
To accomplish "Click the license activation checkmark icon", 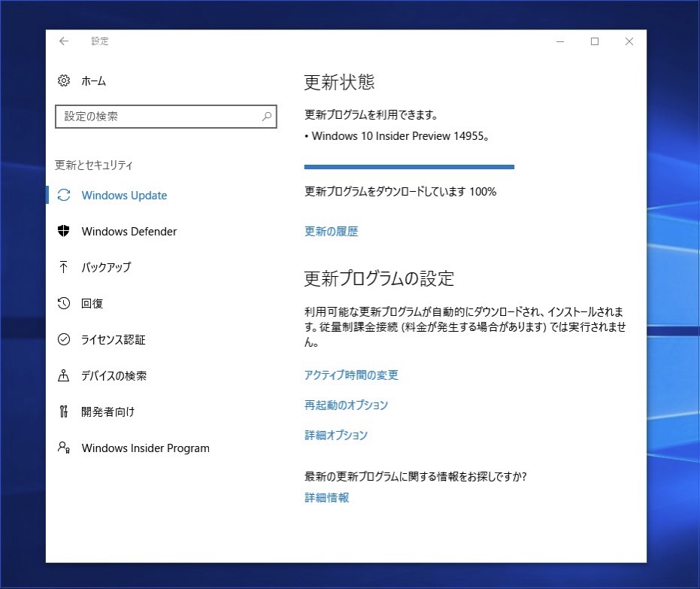I will pos(64,339).
